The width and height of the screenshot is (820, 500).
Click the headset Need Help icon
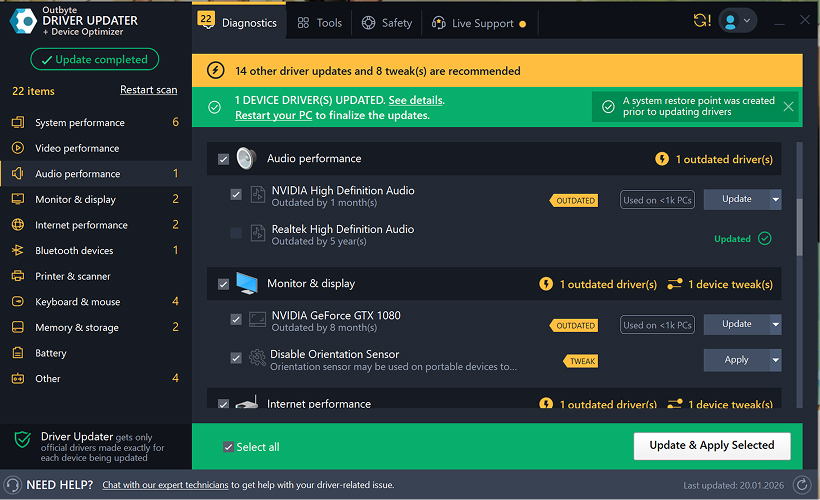coord(12,485)
